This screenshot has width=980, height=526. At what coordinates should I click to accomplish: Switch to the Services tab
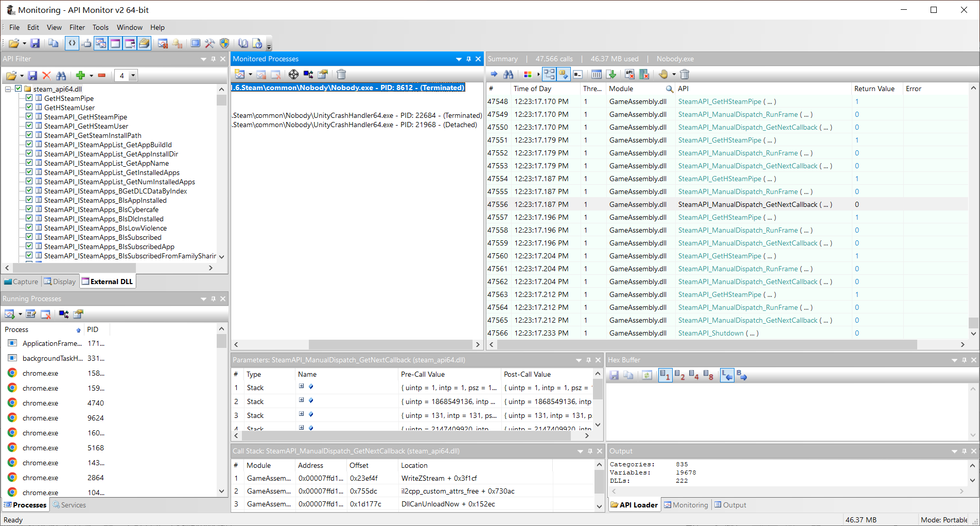pyautogui.click(x=69, y=505)
